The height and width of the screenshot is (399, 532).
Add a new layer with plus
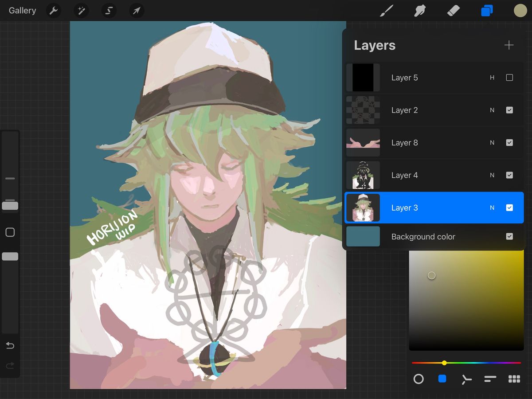click(x=509, y=45)
